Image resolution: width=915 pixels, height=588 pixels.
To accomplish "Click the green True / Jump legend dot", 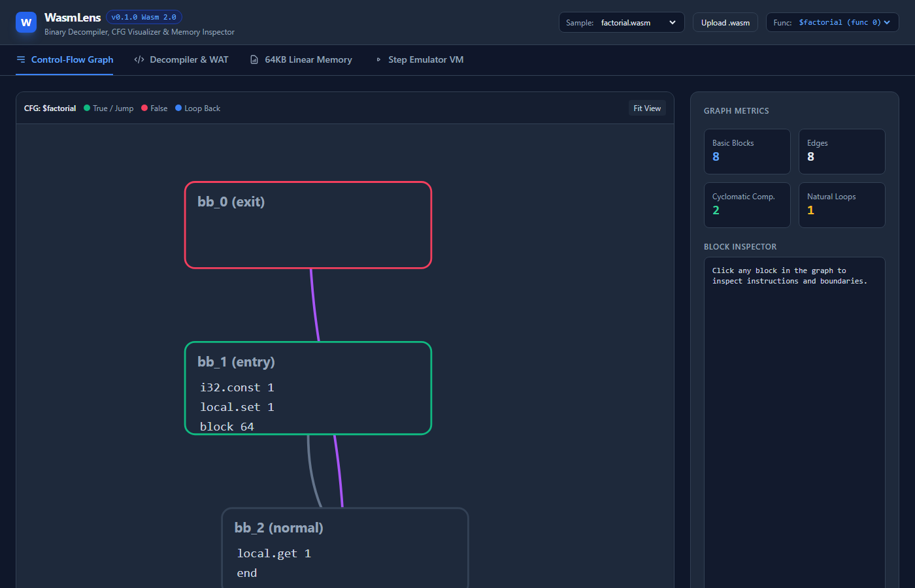I will 87,108.
